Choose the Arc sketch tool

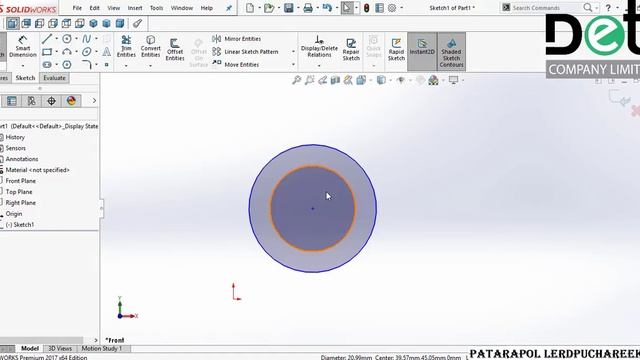pyautogui.click(x=67, y=52)
